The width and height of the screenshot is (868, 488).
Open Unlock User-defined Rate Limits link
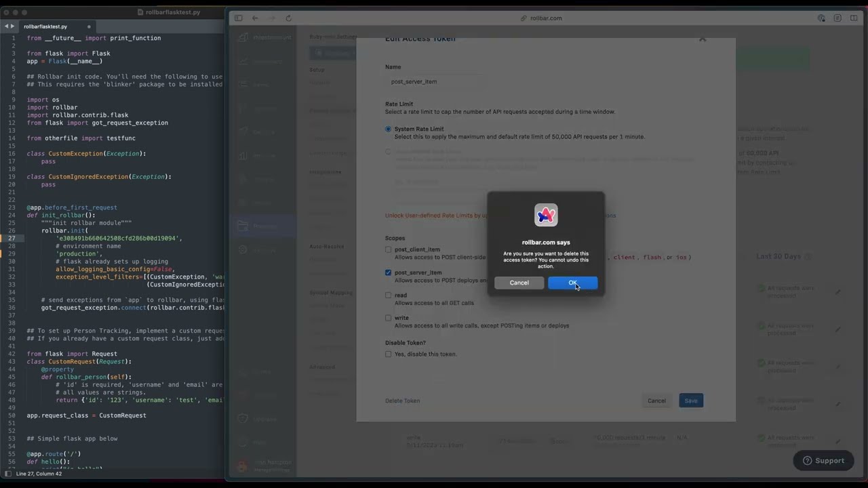pos(436,216)
